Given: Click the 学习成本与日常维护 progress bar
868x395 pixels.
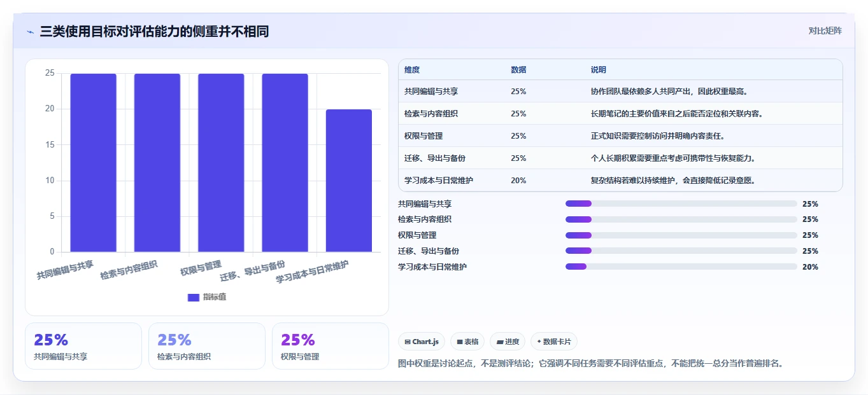Looking at the screenshot, I should pyautogui.click(x=681, y=267).
